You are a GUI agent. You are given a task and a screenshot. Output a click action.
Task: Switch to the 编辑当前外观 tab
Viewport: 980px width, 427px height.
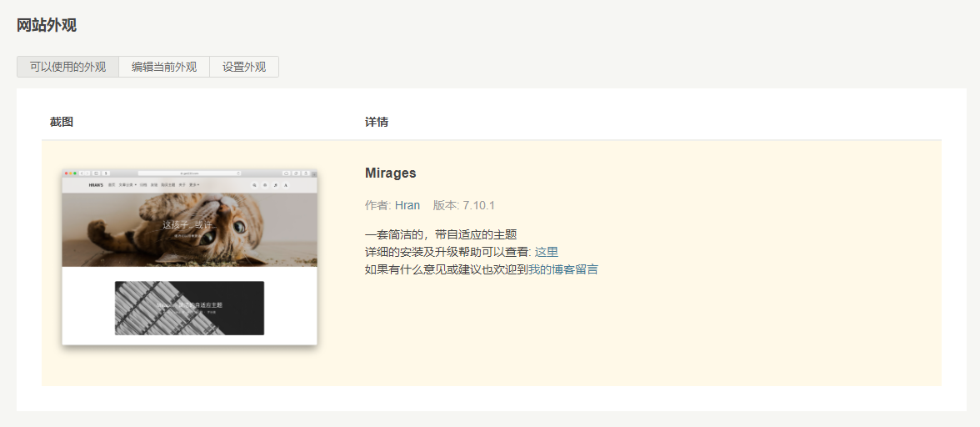pos(163,67)
